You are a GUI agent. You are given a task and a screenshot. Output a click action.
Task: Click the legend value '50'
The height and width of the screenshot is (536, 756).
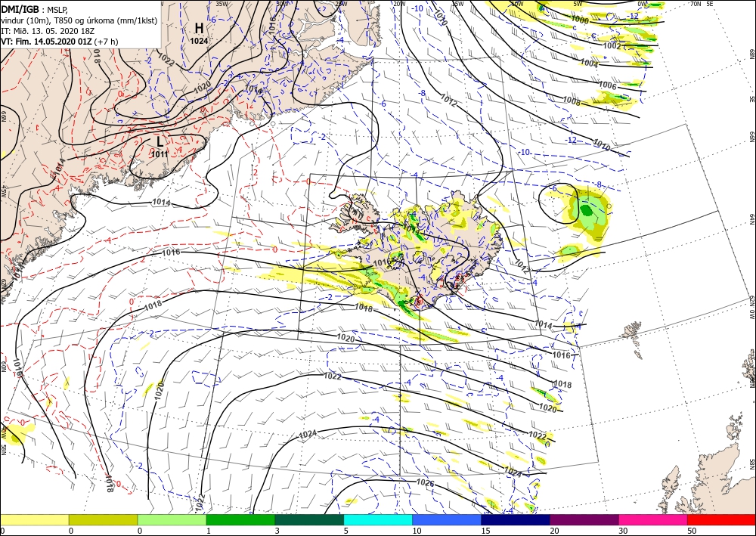tap(691, 531)
